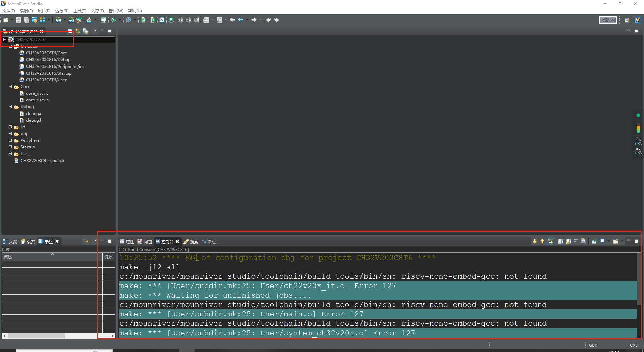Click the 快速访问 quick access field

pyautogui.click(x=608, y=20)
